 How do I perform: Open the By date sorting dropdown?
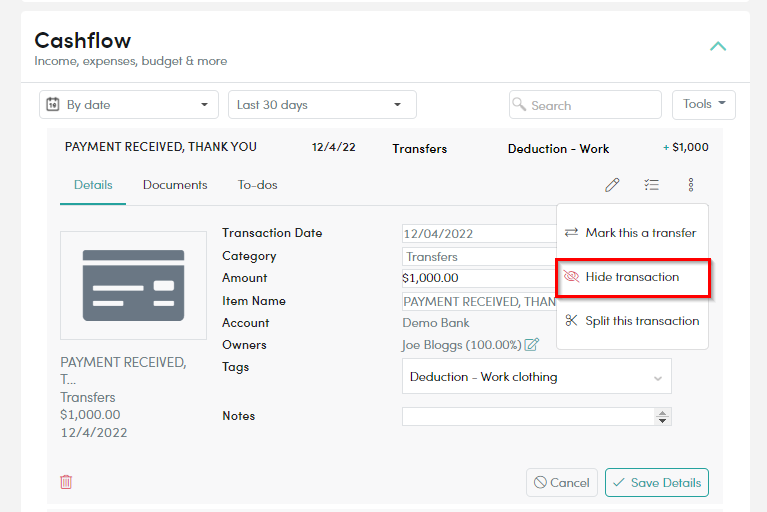pyautogui.click(x=129, y=105)
